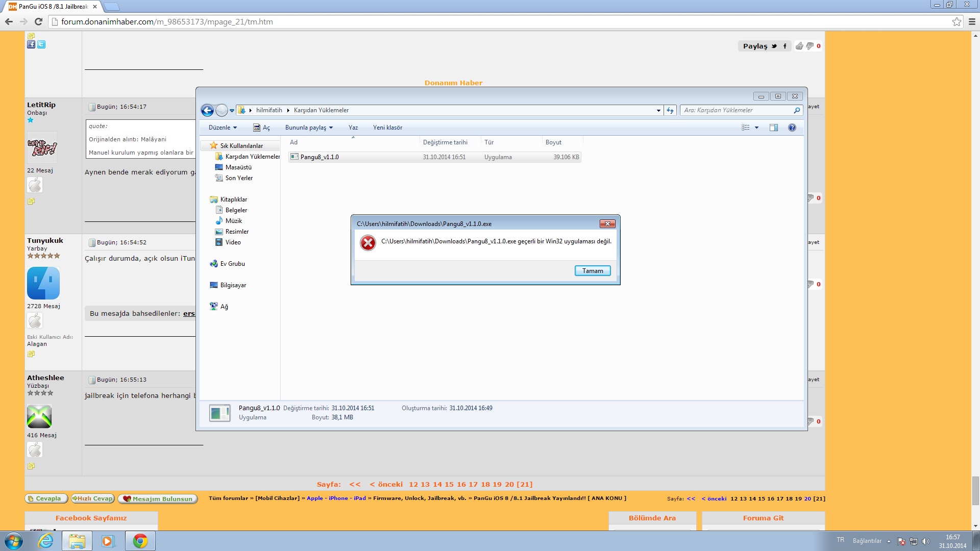Expand address bar history dropdown
The height and width of the screenshot is (551, 980).
point(658,110)
